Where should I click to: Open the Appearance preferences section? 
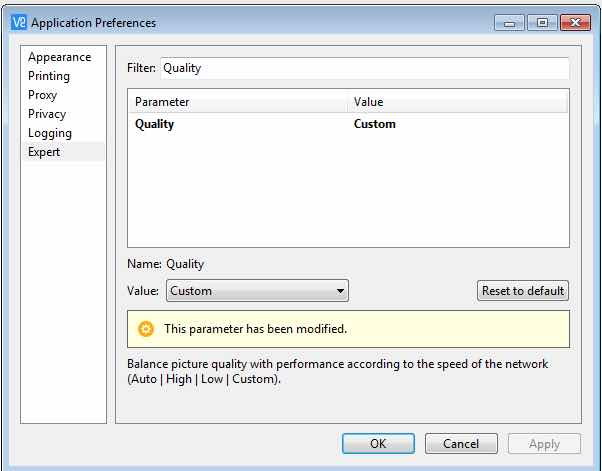60,57
